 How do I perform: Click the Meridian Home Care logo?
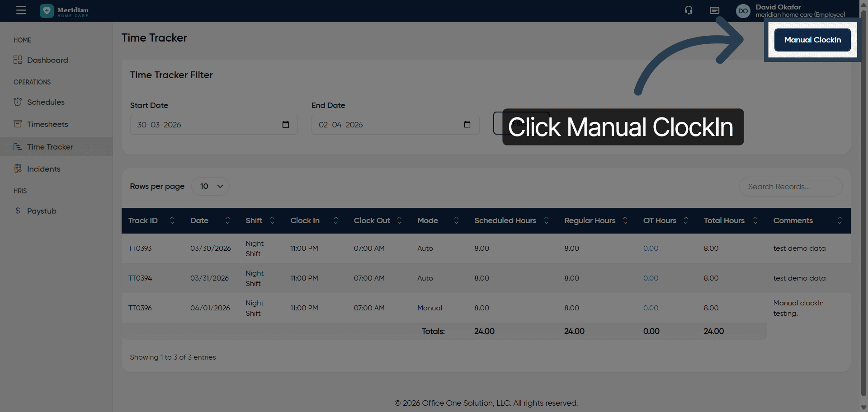point(65,11)
